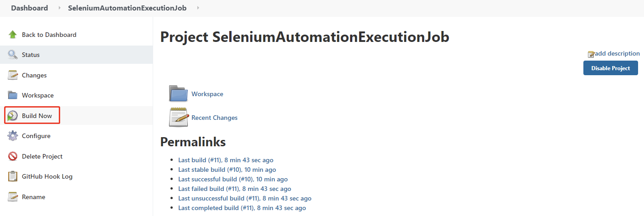Click the green Back to Dashboard arrow icon
644x216 pixels.
[x=13, y=35]
